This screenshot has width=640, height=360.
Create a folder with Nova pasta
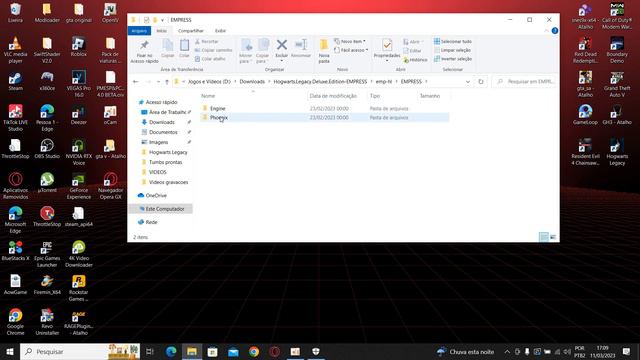tap(324, 51)
